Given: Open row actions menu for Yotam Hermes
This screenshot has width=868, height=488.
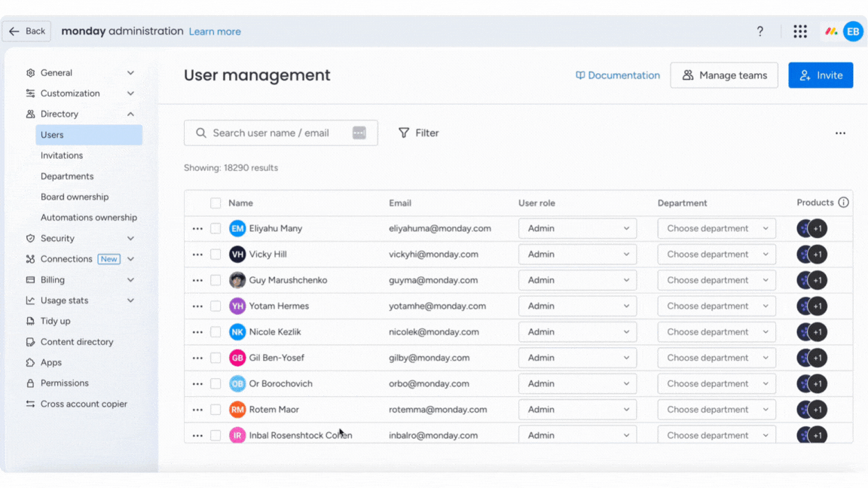Looking at the screenshot, I should (197, 306).
